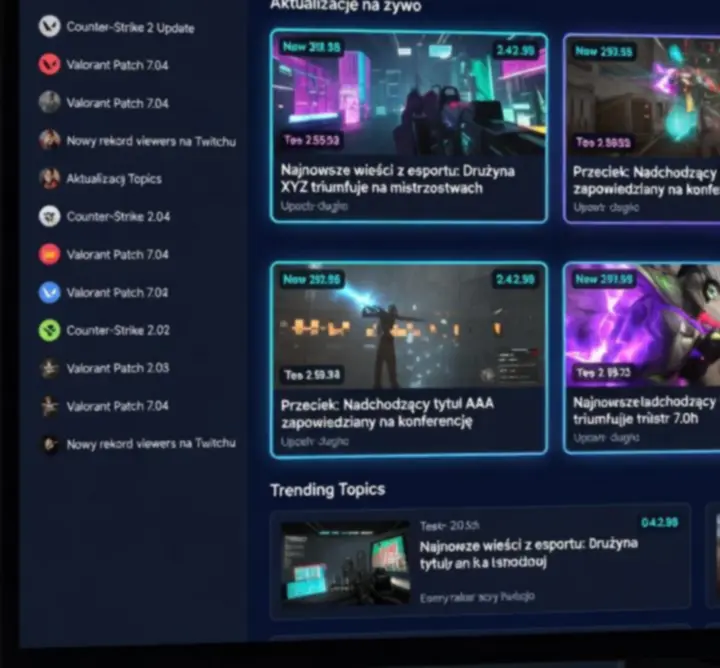This screenshot has height=668, width=720.
Task: Click the footer text line on the trending card
Action: [477, 597]
